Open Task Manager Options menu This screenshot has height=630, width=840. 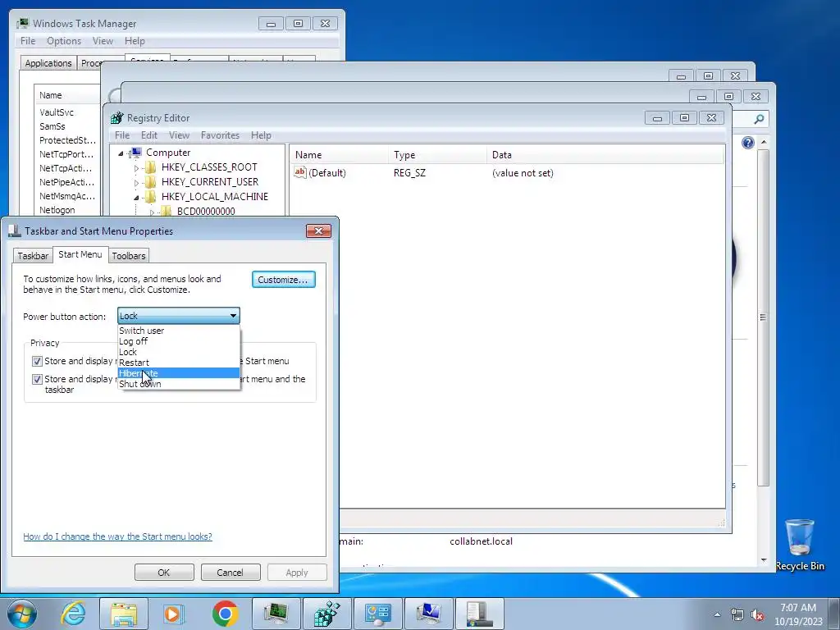64,41
